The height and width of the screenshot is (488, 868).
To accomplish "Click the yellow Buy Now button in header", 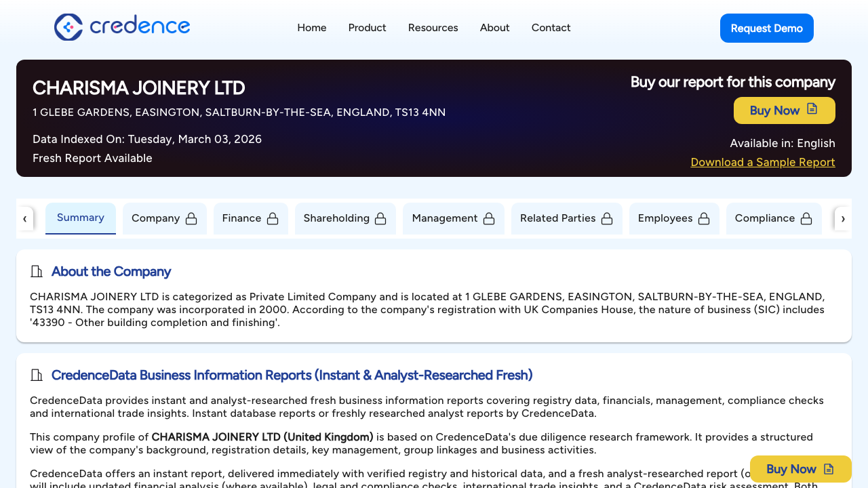I will coord(784,110).
